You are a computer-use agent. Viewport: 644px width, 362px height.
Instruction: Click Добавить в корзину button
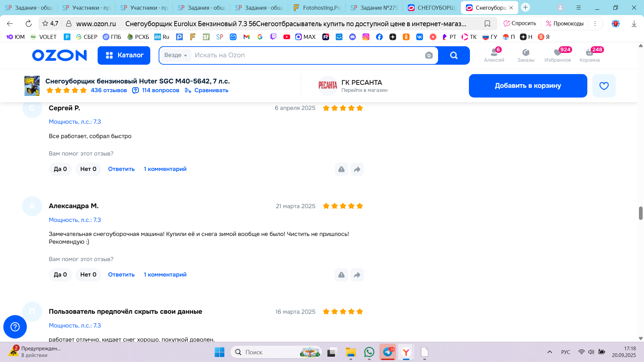528,86
